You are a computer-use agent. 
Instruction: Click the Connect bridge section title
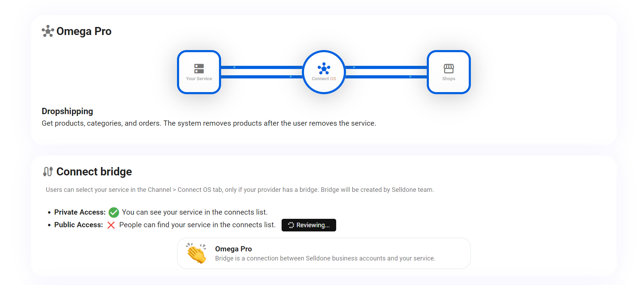point(94,172)
